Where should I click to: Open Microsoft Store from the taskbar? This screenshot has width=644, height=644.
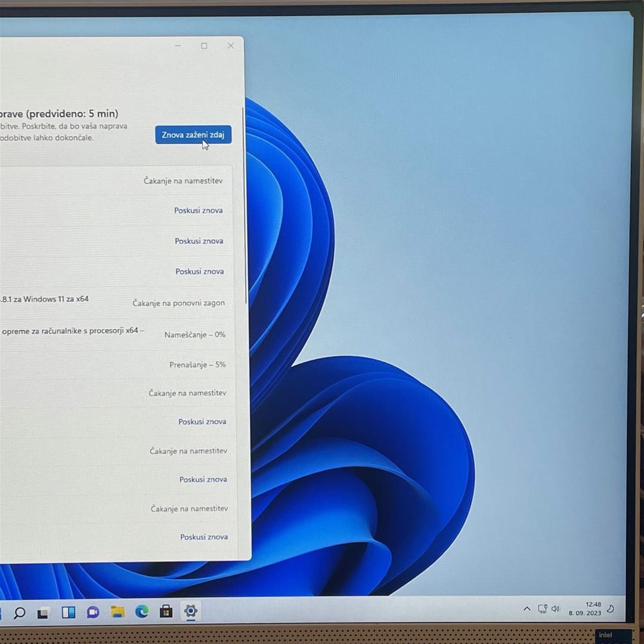coord(166,611)
